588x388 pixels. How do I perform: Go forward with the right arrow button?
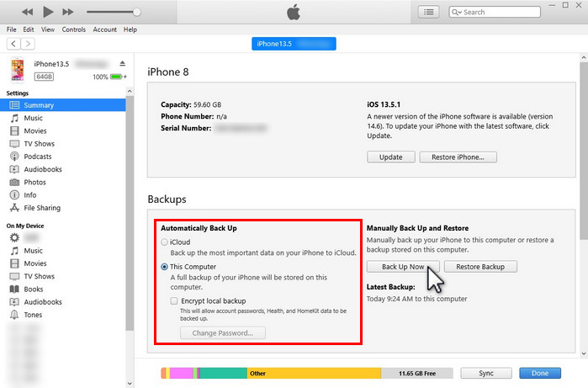pos(28,44)
